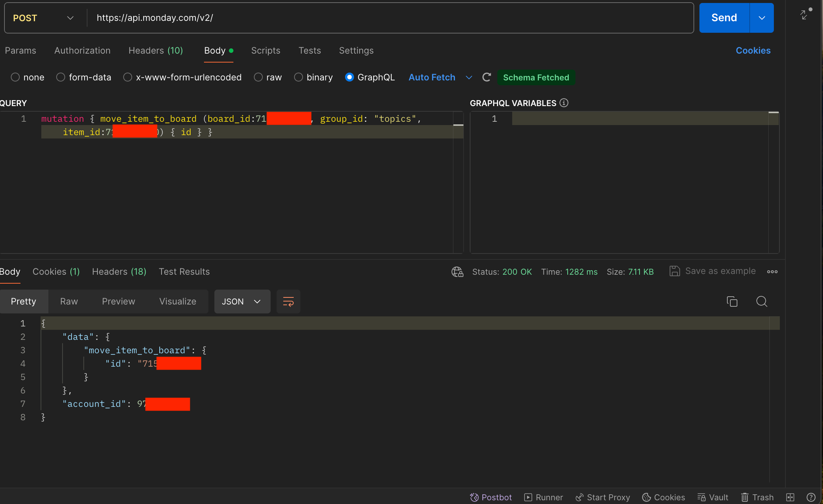The image size is (823, 504).
Task: Open network information globe icon
Action: [x=457, y=272]
